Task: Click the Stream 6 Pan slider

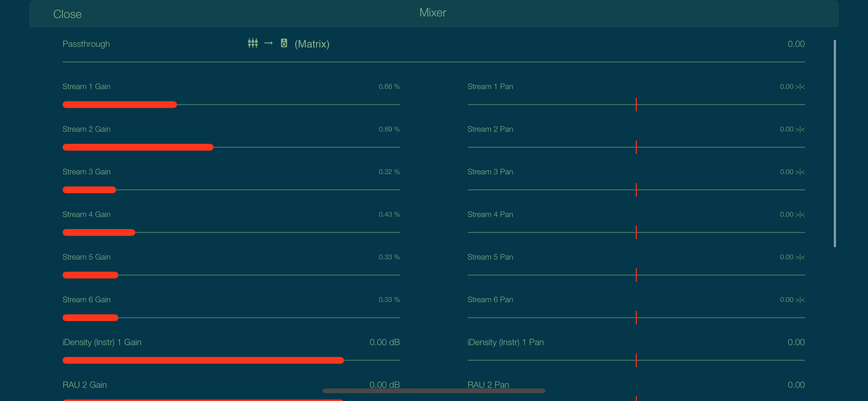Action: click(636, 318)
